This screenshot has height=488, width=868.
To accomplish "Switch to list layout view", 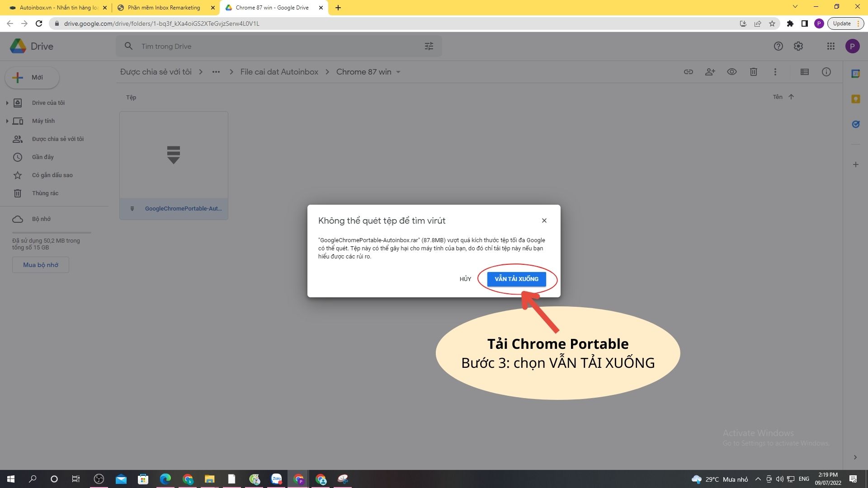I will pos(804,72).
